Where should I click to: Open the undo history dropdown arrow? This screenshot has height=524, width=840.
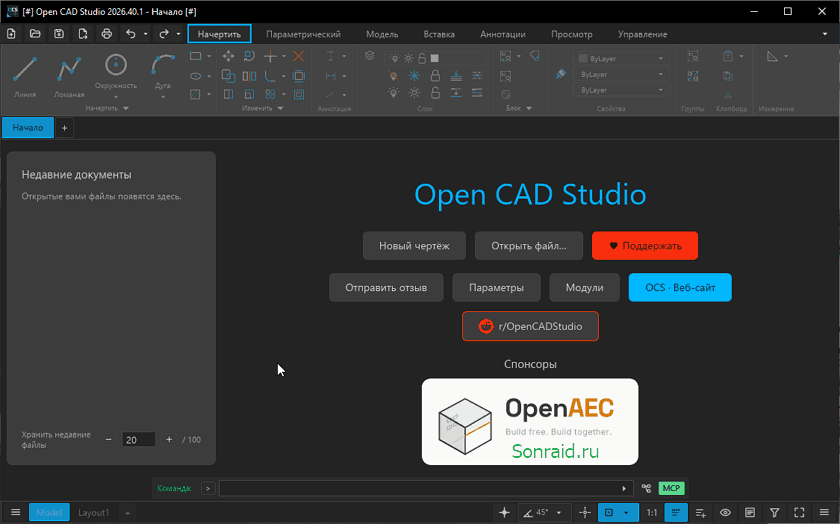145,34
